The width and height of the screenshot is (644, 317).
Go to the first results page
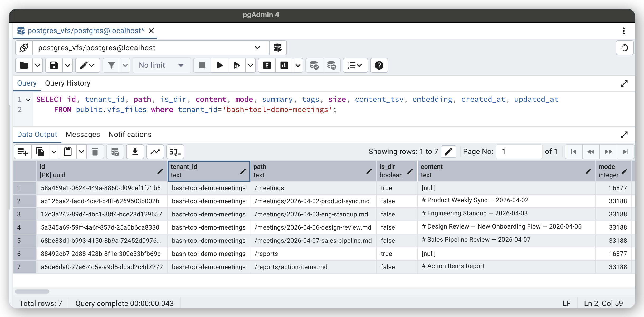click(573, 152)
